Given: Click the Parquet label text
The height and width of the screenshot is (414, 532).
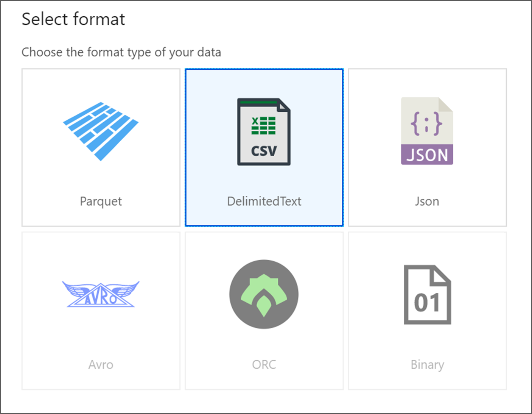Looking at the screenshot, I should point(100,201).
